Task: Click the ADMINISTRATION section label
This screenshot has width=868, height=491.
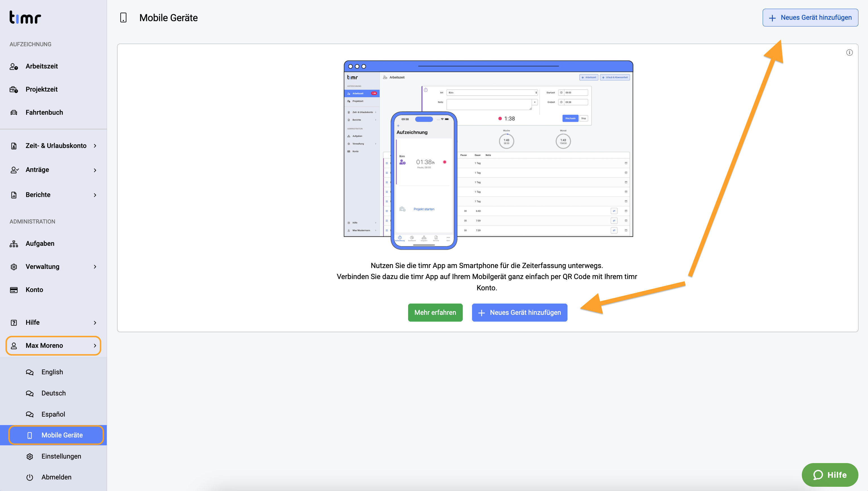Action: click(32, 222)
